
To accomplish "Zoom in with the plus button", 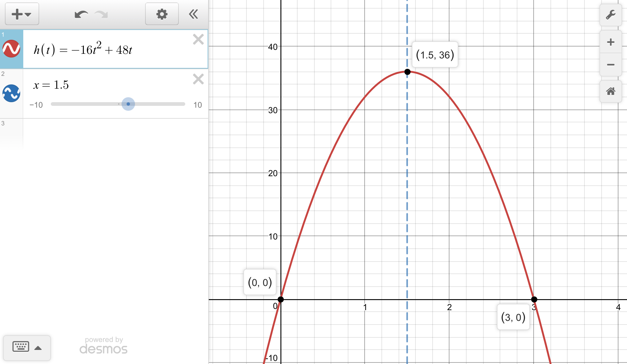I will [610, 42].
